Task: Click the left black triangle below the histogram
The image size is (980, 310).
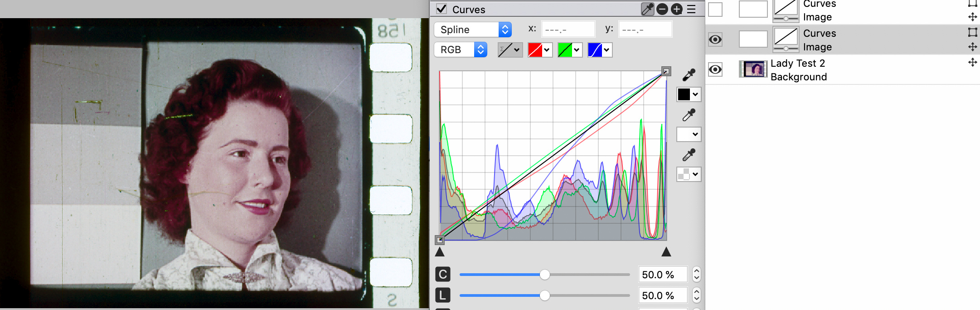Action: click(440, 252)
